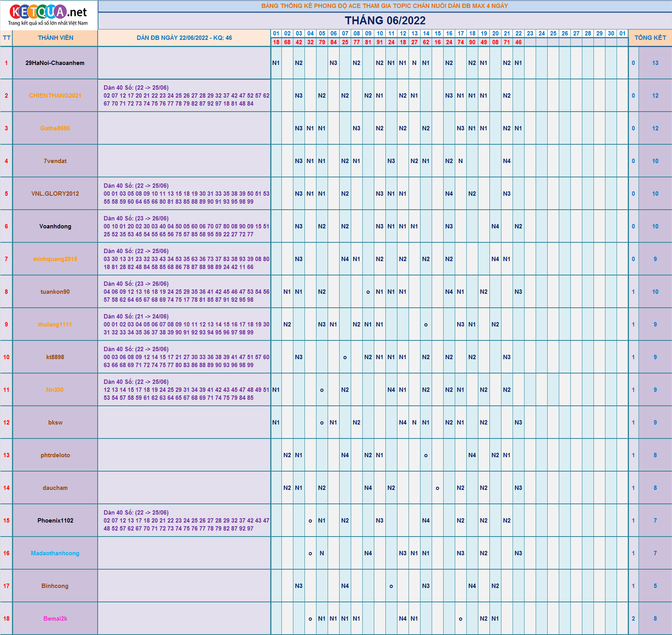The image size is (672, 635).
Task: Click the o mark in day 09 for tuankon90
Action: (x=368, y=292)
